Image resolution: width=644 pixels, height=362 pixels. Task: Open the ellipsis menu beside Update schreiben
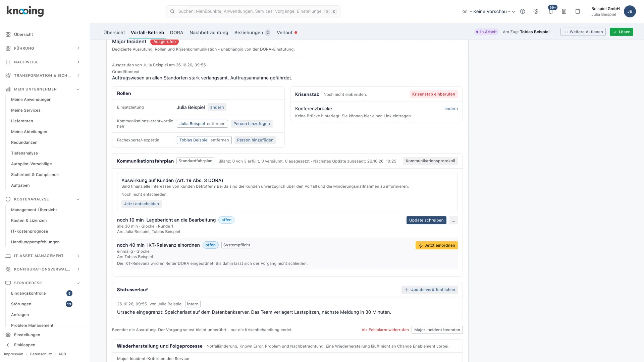click(x=453, y=220)
